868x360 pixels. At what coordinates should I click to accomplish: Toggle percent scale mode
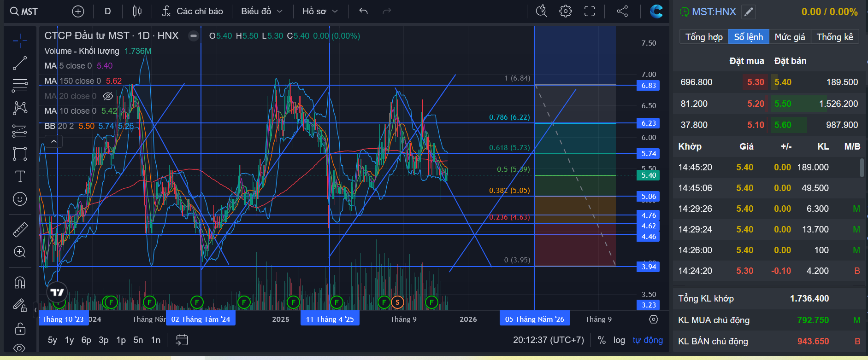point(602,340)
